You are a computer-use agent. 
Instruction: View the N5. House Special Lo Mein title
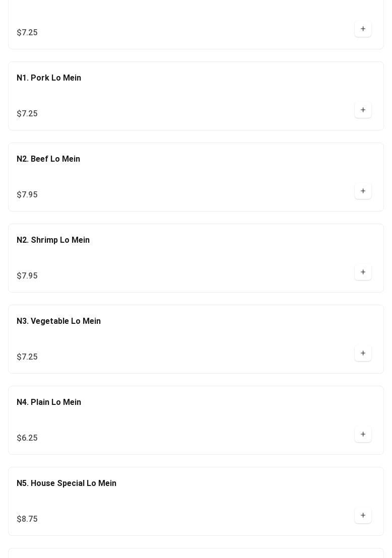67,483
